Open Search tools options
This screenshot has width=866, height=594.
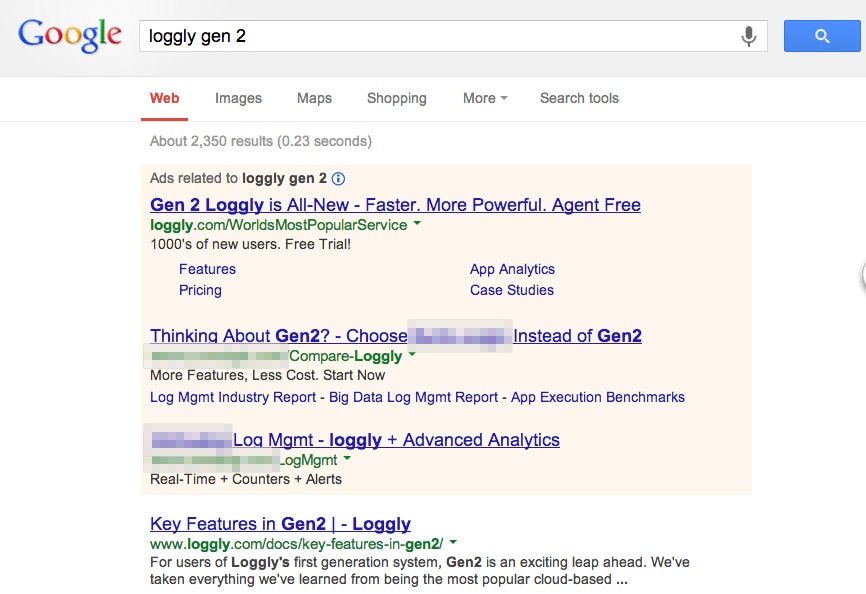(579, 98)
